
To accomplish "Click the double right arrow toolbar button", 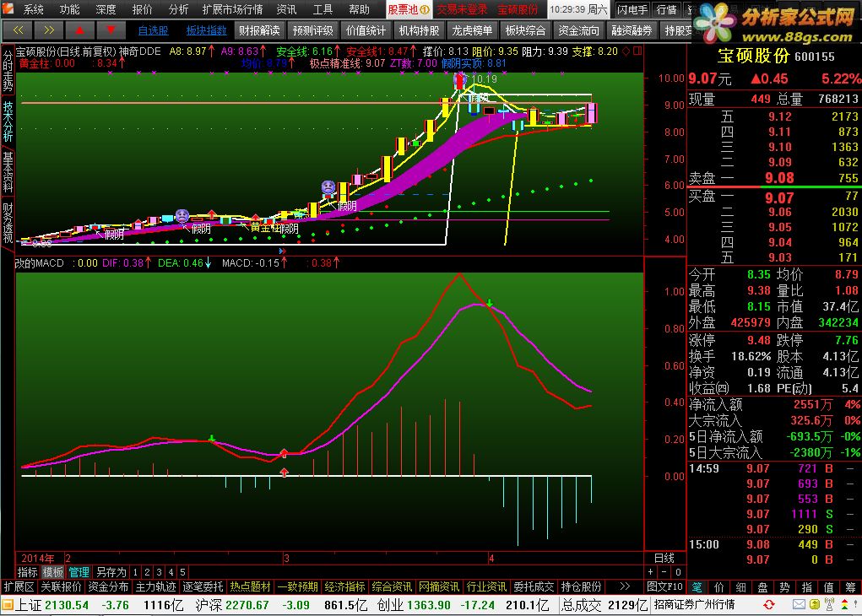I will click(49, 30).
